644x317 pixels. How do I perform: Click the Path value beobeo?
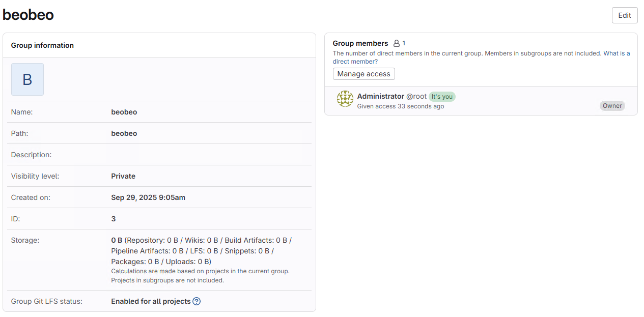(x=124, y=133)
